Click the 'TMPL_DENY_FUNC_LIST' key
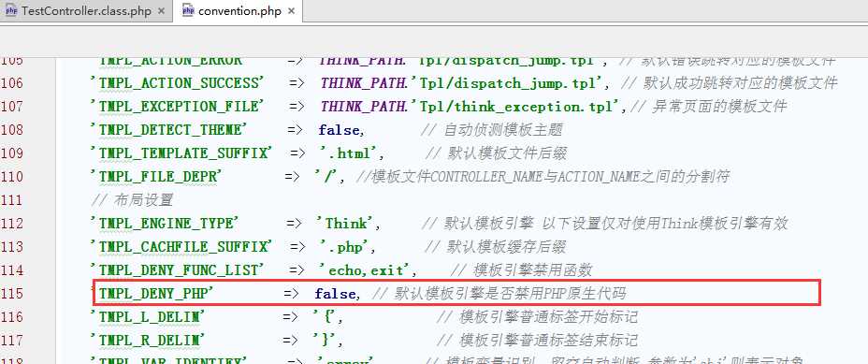This screenshot has height=364, width=868. pos(178,269)
